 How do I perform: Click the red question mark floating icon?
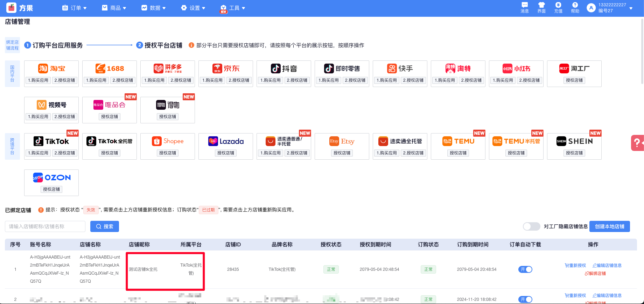click(x=637, y=143)
